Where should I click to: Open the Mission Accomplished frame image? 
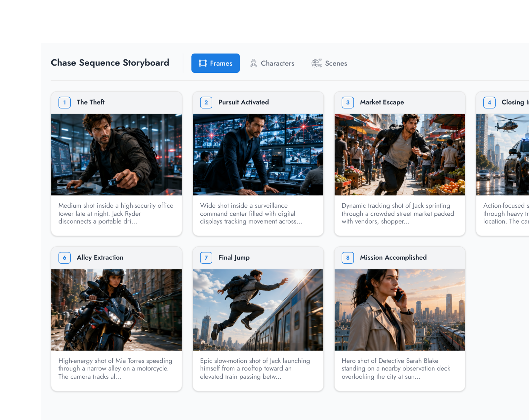400,310
